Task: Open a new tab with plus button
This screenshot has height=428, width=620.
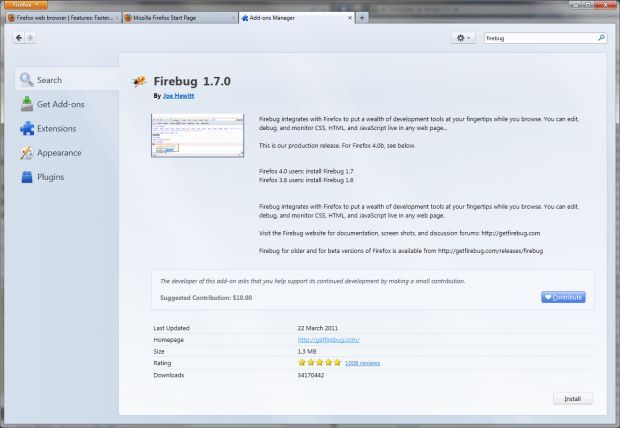Action: click(362, 18)
